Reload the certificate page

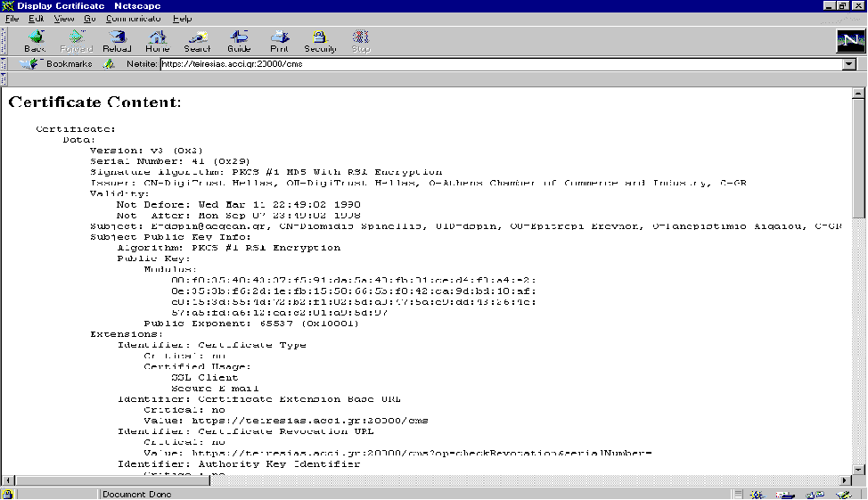(x=117, y=42)
